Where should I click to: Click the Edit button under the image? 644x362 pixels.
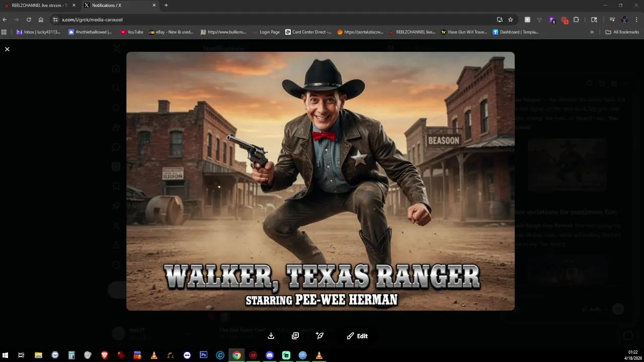coord(357,336)
